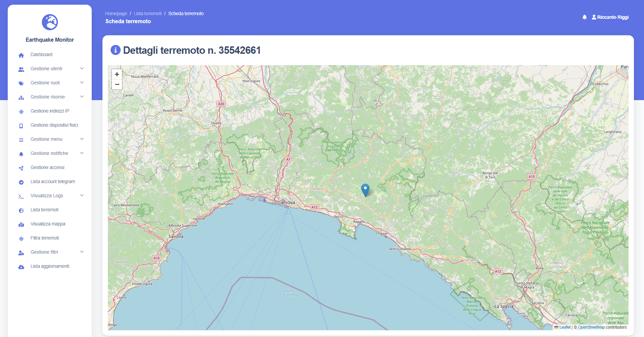Click the Genova city label on map
The height and width of the screenshot is (337, 644).
(287, 203)
